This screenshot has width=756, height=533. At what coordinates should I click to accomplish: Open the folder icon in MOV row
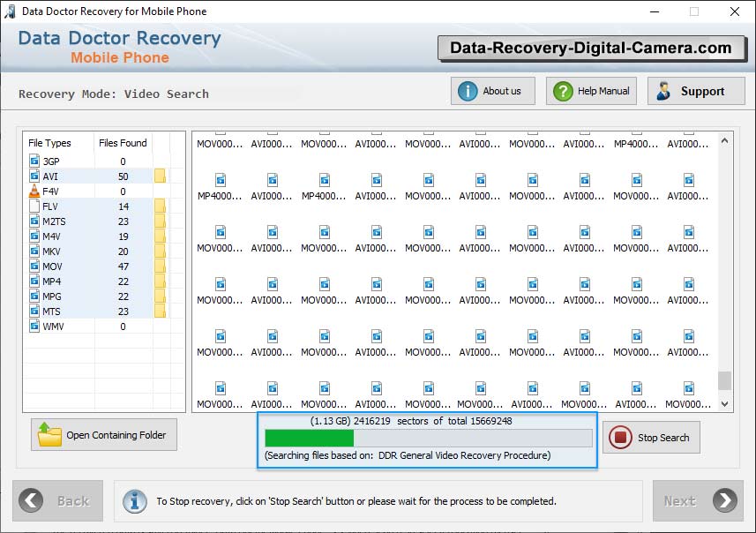pyautogui.click(x=160, y=266)
